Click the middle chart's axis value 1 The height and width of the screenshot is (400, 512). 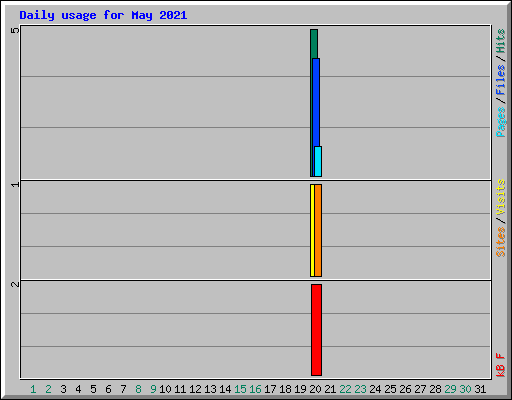[15, 184]
